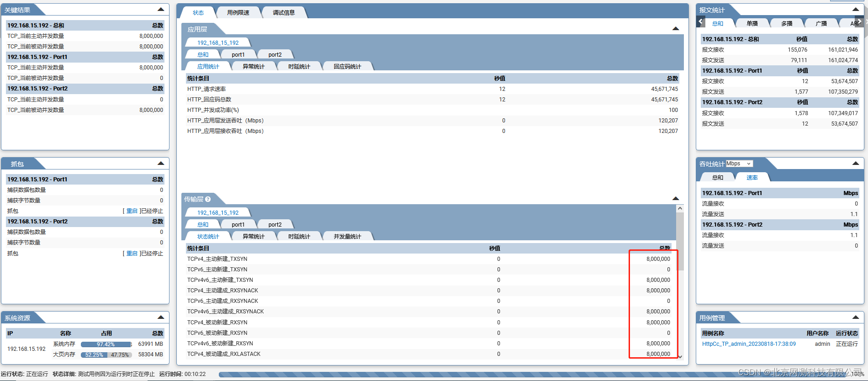
Task: Select 传输层 192_168_15_192 tab
Action: 218,213
